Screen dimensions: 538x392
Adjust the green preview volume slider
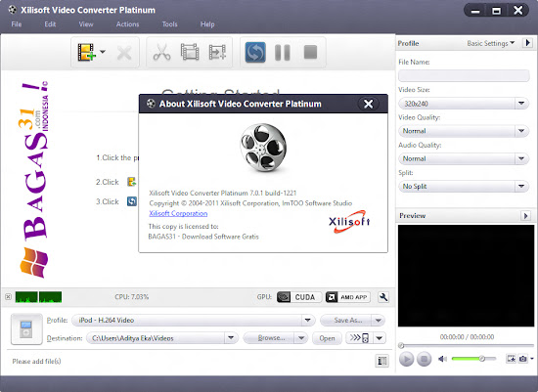pyautogui.click(x=473, y=359)
